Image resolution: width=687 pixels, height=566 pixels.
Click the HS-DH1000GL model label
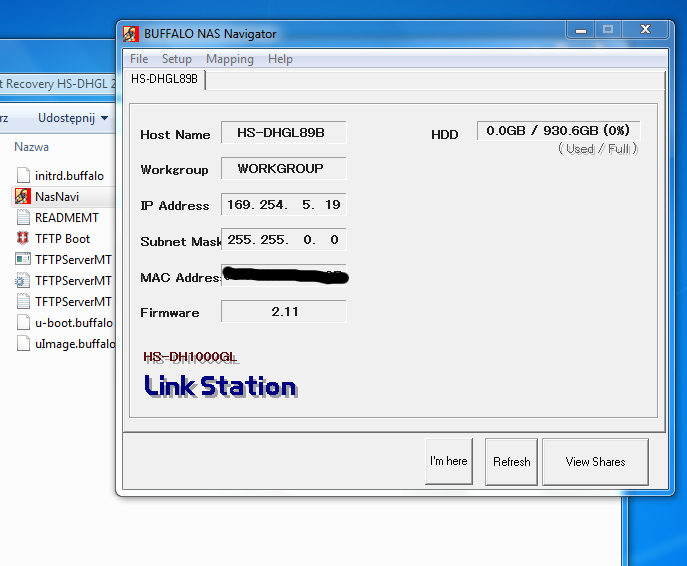tap(190, 357)
